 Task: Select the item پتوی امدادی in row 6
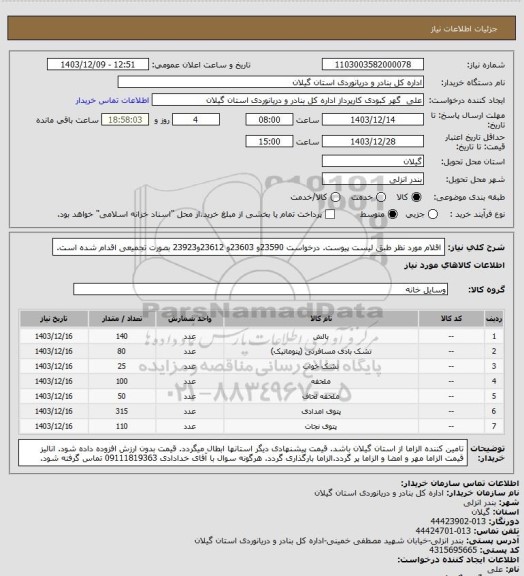(x=321, y=411)
